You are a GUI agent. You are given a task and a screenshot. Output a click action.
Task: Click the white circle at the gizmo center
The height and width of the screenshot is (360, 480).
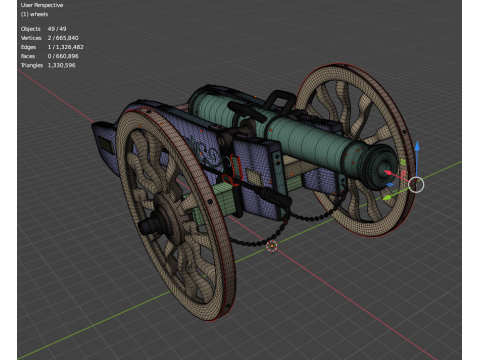[416, 184]
